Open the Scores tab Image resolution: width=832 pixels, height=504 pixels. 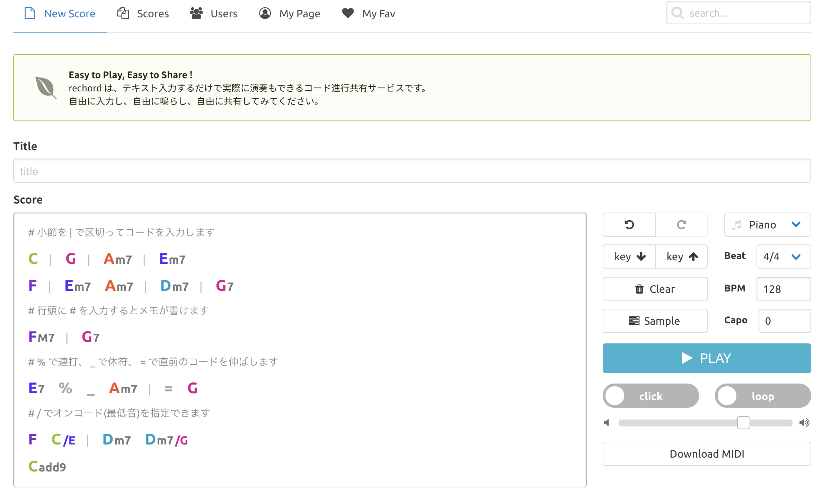point(143,13)
